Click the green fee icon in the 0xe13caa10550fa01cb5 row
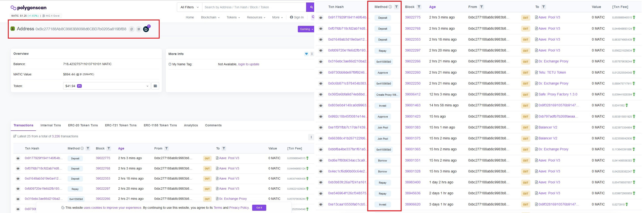This screenshot has height=213, width=644. click(x=627, y=204)
